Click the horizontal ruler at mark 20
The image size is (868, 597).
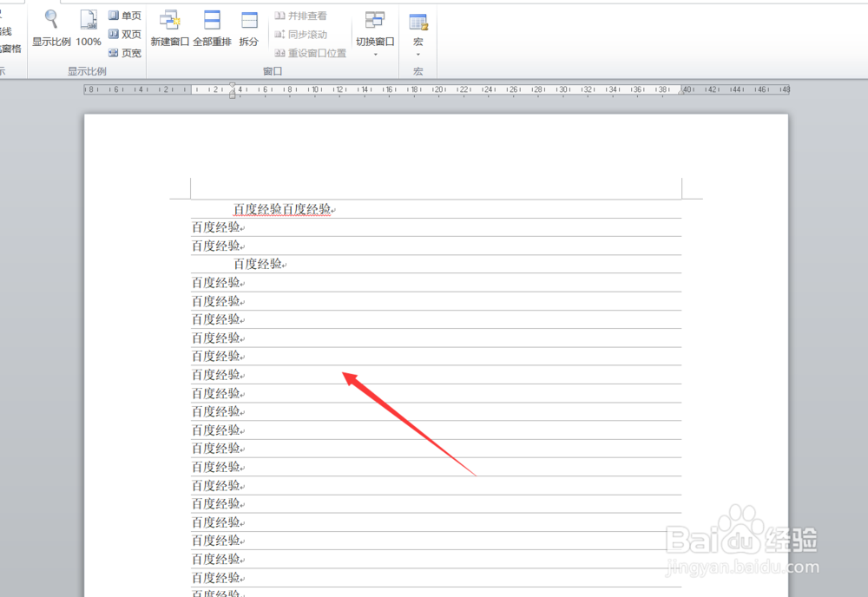click(438, 89)
